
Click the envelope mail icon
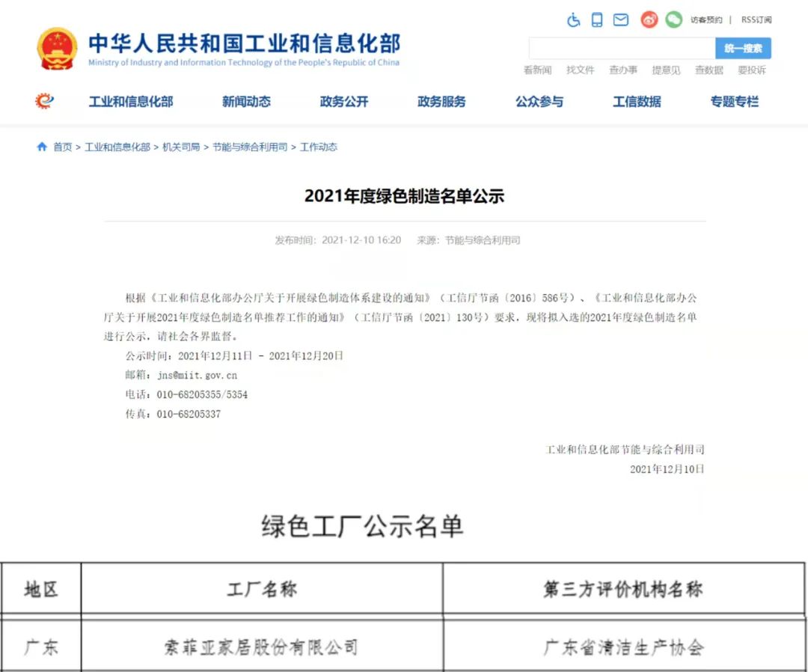tap(621, 20)
